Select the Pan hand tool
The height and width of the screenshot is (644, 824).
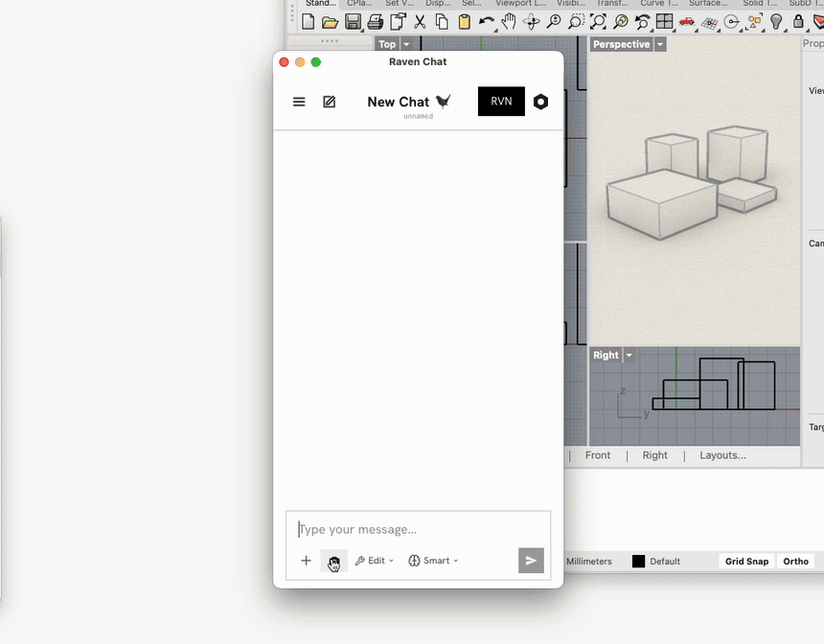tap(508, 21)
